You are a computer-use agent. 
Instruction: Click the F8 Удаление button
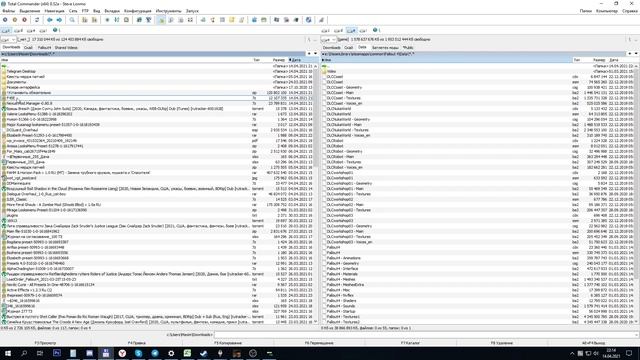click(502, 343)
